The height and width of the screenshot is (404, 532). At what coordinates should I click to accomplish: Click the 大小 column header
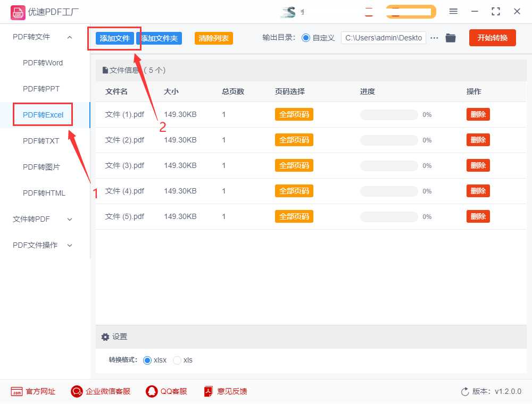(171, 91)
